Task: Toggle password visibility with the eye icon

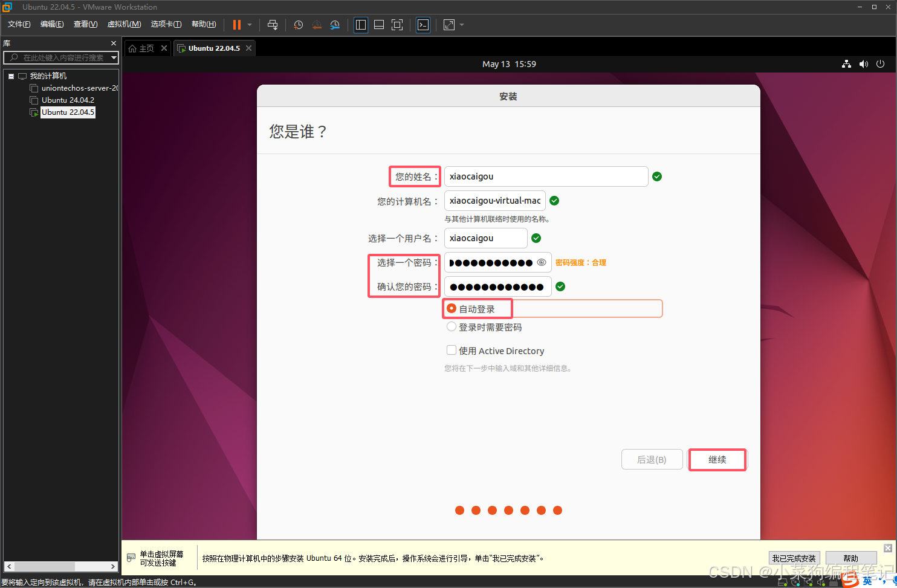Action: [x=540, y=262]
